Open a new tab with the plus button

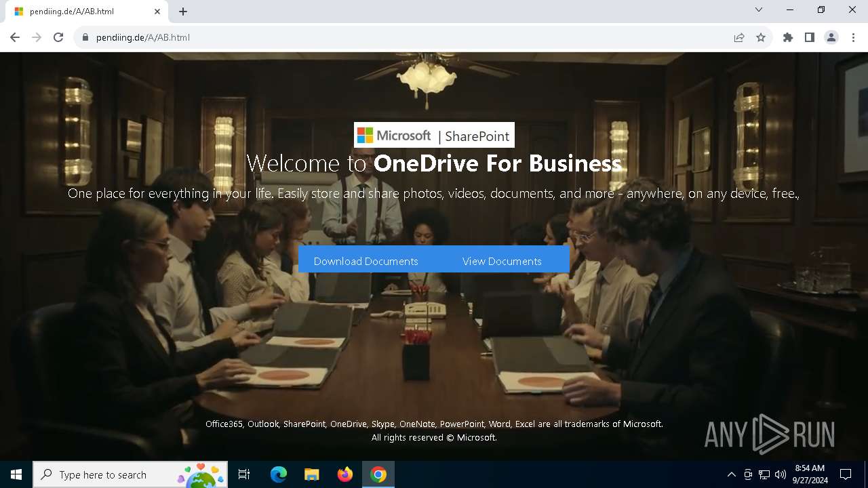[183, 12]
